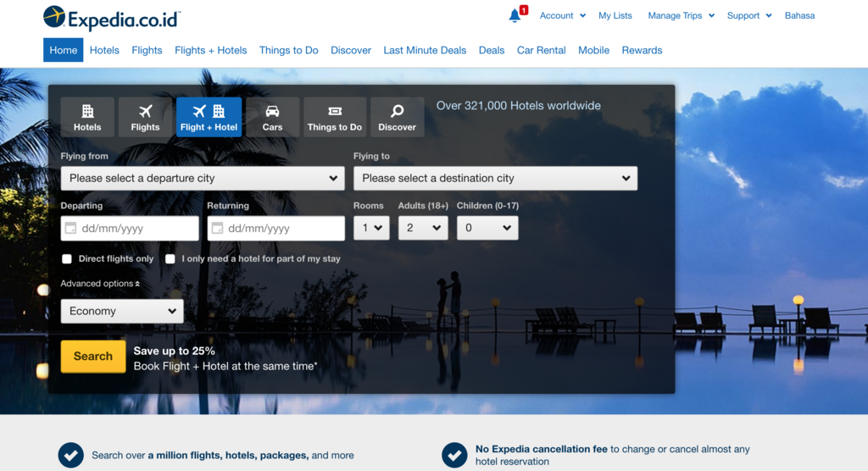
Task: Open Deals navigation item
Action: [492, 50]
